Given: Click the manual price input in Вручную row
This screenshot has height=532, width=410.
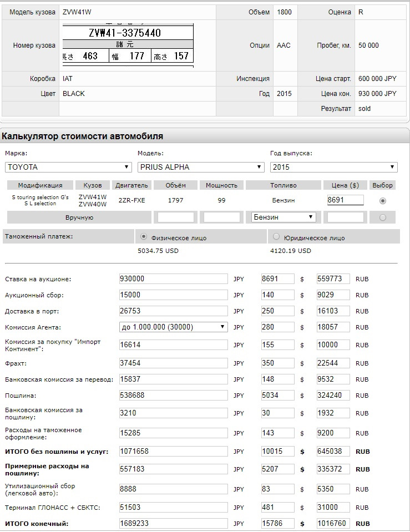Looking at the screenshot, I should click(345, 217).
